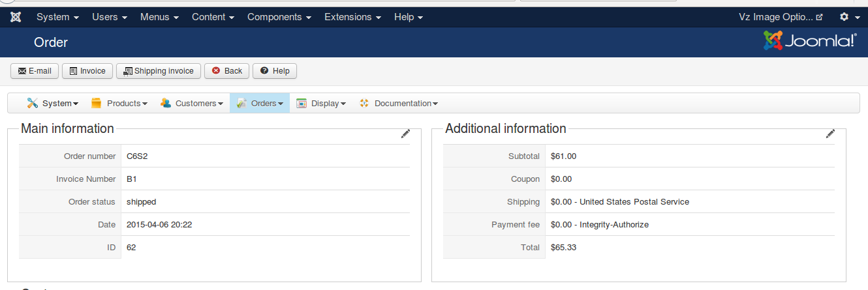Screen dimensions: 868x290
Task: Click the Products folder icon
Action: [97, 103]
